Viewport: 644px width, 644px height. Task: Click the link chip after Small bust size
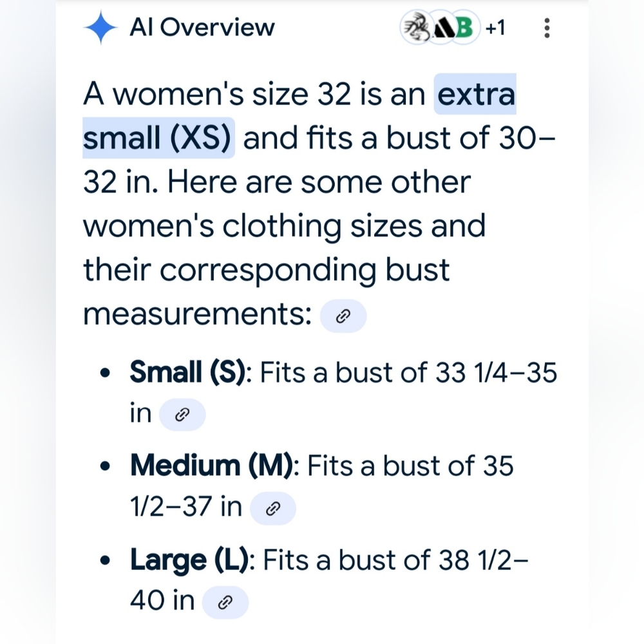click(182, 414)
